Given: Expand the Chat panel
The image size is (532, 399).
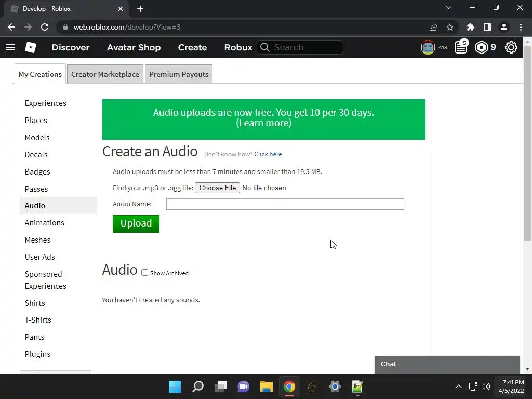Looking at the screenshot, I should click(x=447, y=365).
